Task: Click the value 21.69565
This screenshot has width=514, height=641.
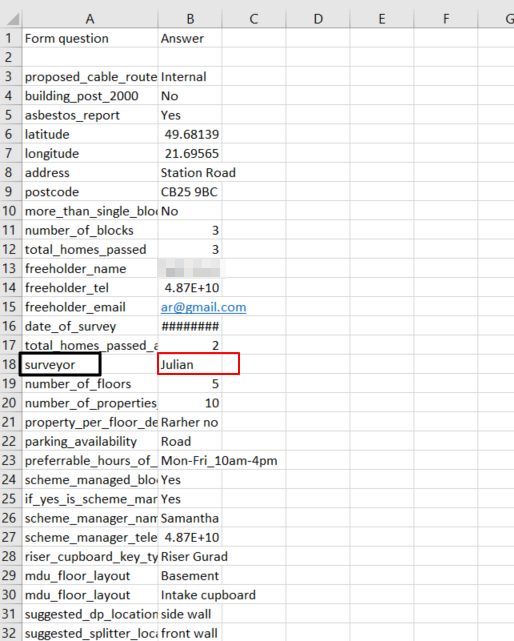Action: 190,153
